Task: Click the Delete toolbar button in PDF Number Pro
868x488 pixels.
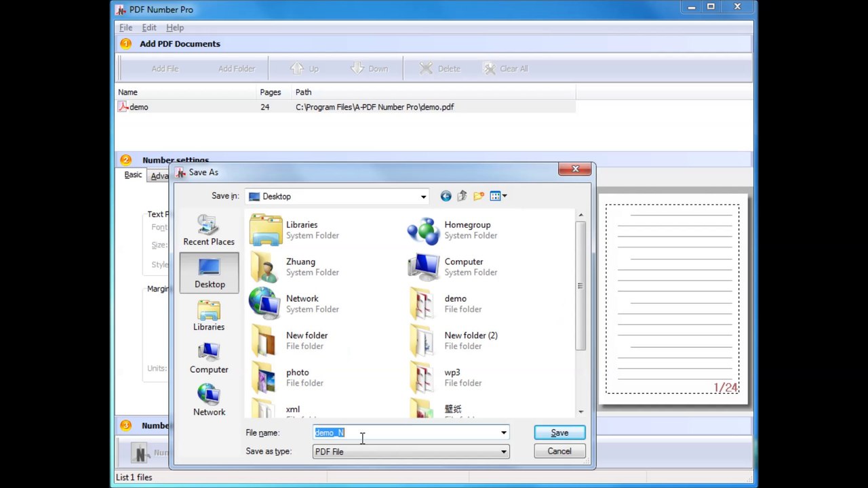Action: [440, 68]
